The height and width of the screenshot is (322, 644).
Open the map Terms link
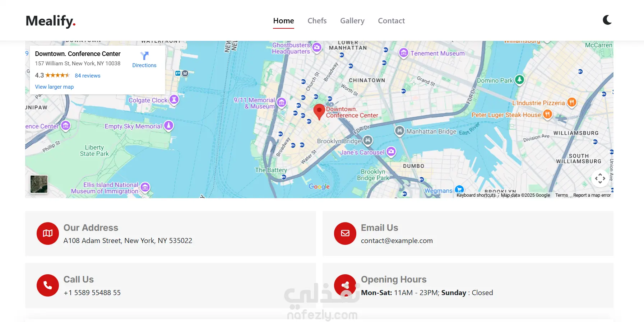(561, 195)
